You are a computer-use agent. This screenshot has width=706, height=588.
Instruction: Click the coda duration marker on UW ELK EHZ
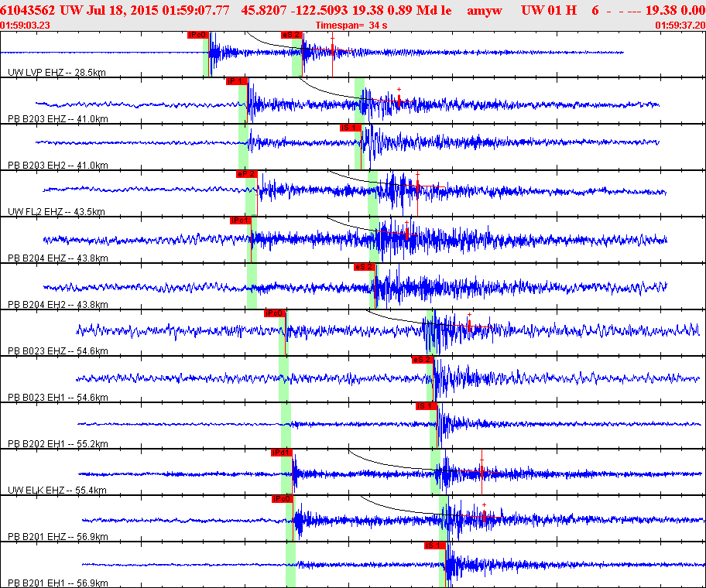482,471
